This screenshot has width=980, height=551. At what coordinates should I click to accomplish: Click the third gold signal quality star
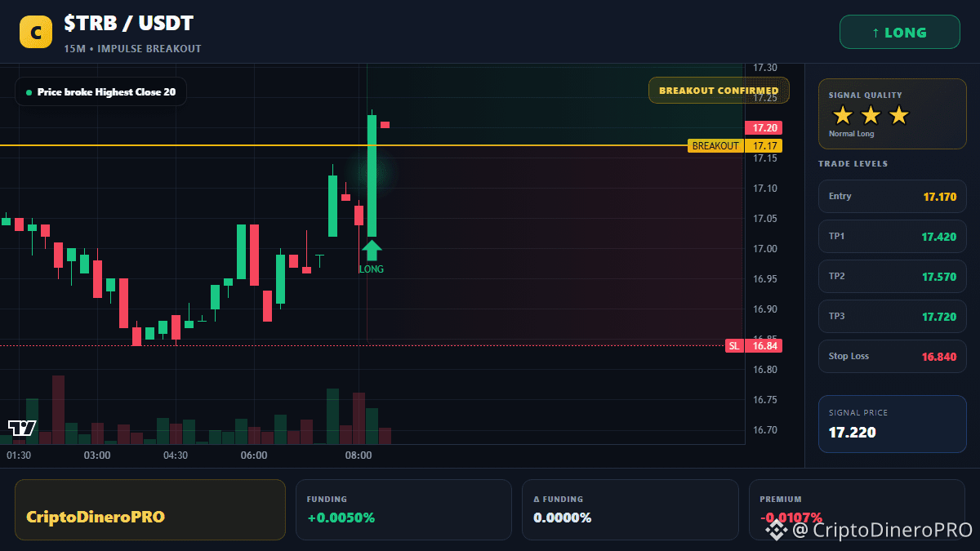899,115
